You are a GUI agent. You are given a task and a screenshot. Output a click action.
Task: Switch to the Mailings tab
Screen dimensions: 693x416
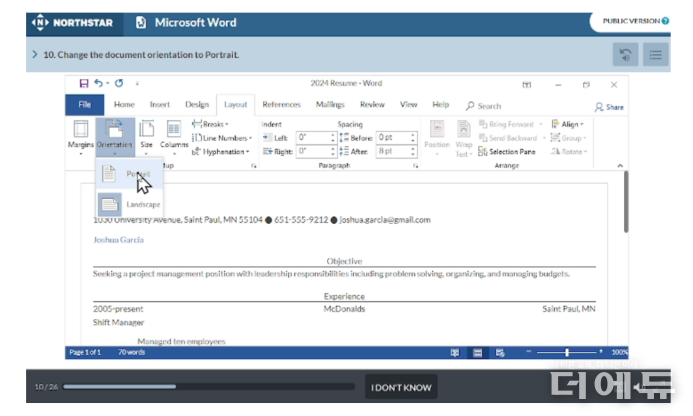pos(330,105)
